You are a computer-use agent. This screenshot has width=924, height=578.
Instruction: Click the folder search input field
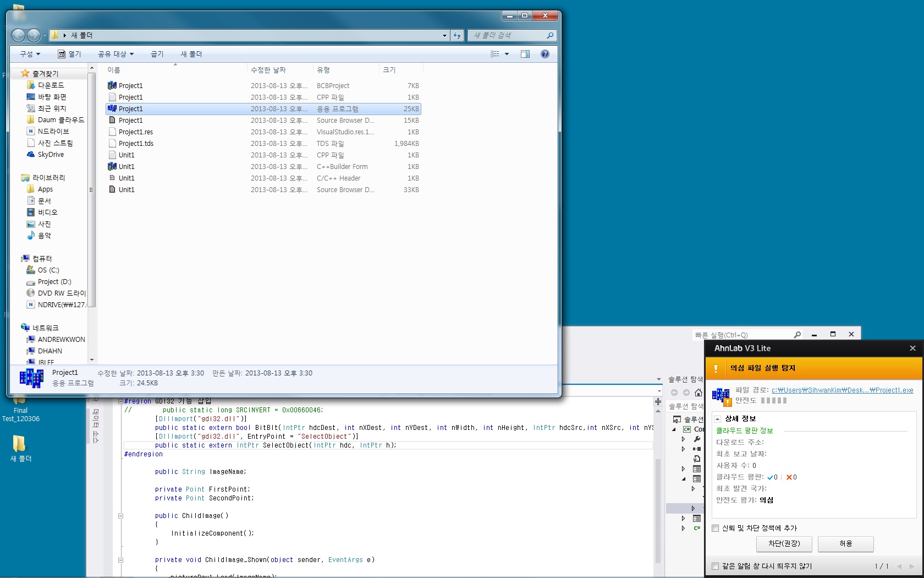click(x=507, y=35)
